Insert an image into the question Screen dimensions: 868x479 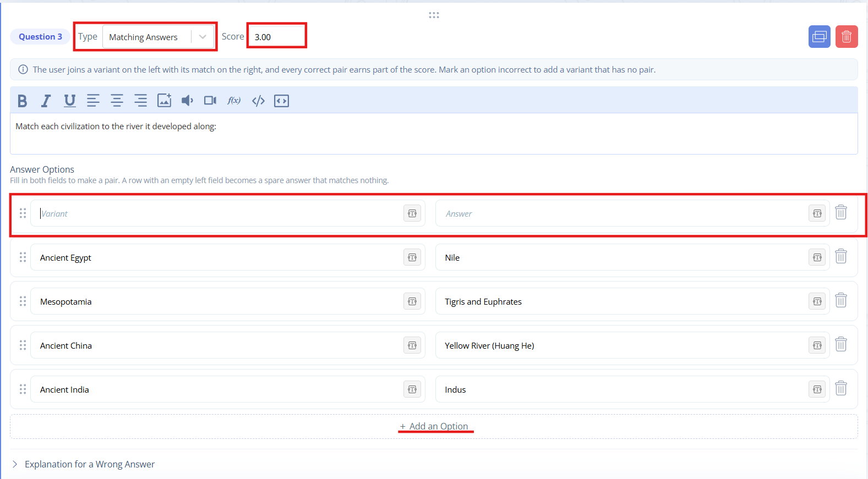[164, 101]
